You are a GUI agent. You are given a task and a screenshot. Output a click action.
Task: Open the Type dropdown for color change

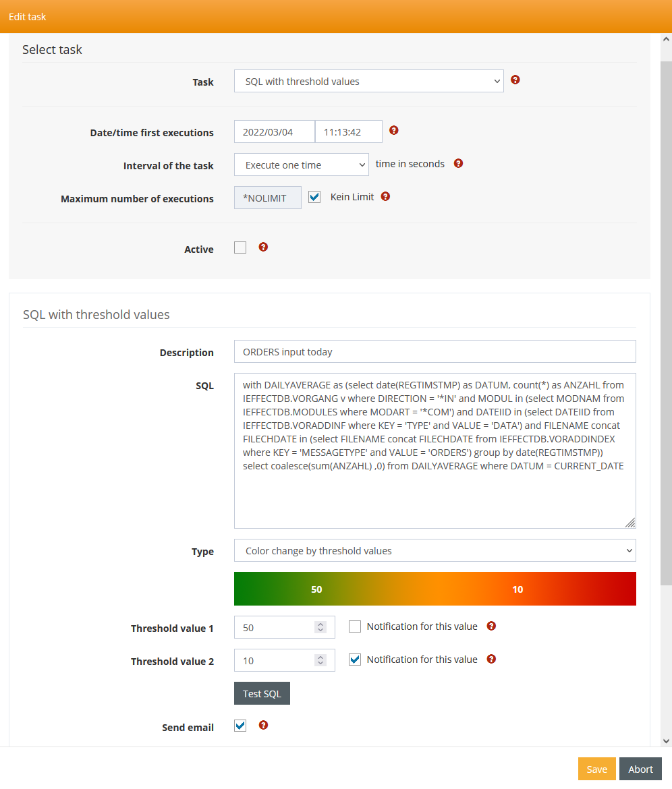tap(435, 551)
